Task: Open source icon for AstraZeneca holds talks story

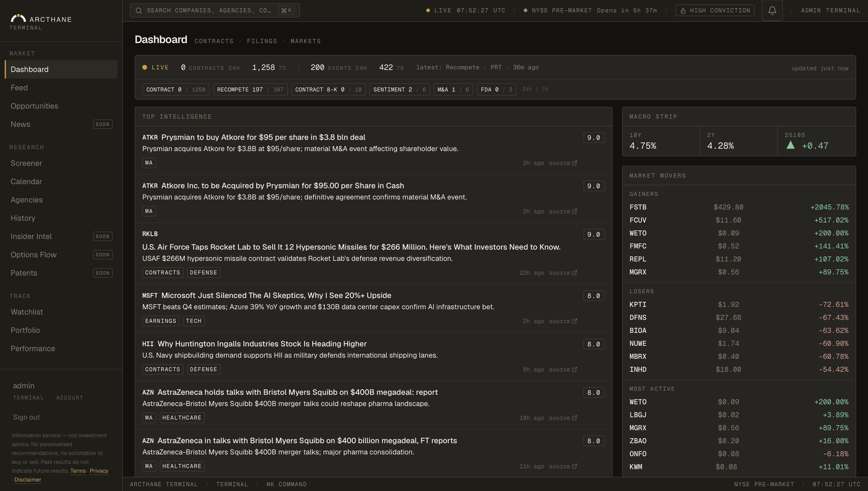Action: 575,418
